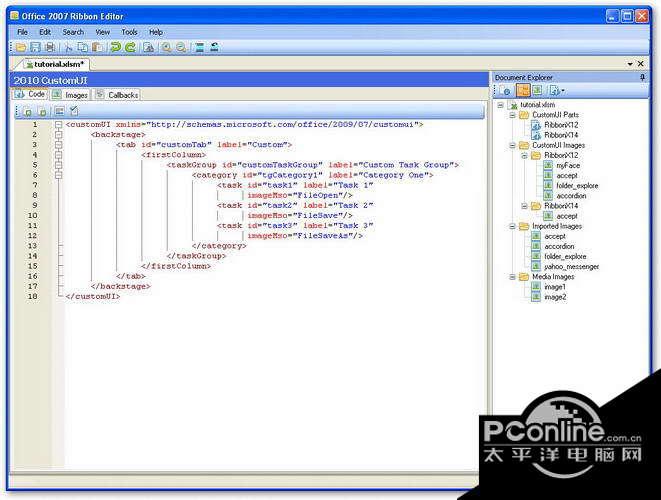Collapse the taskGroup node on line 5
The width and height of the screenshot is (661, 500).
59,165
